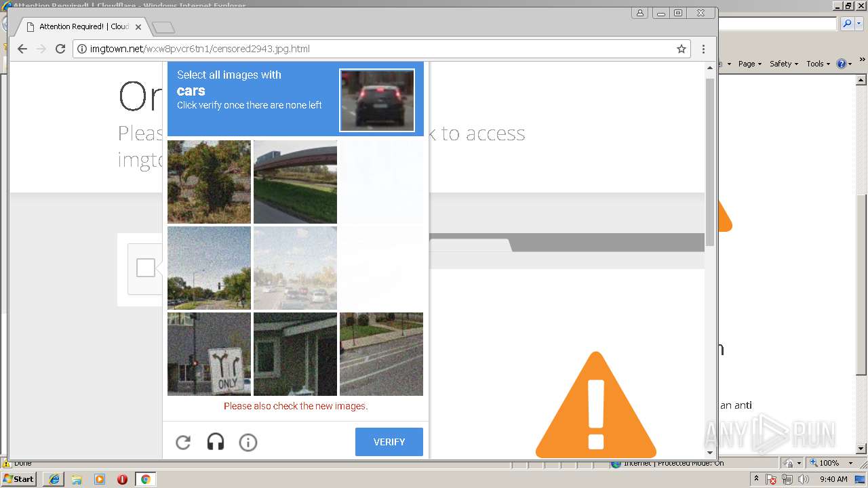Switch to Chrome via taskbar icon

click(x=145, y=479)
